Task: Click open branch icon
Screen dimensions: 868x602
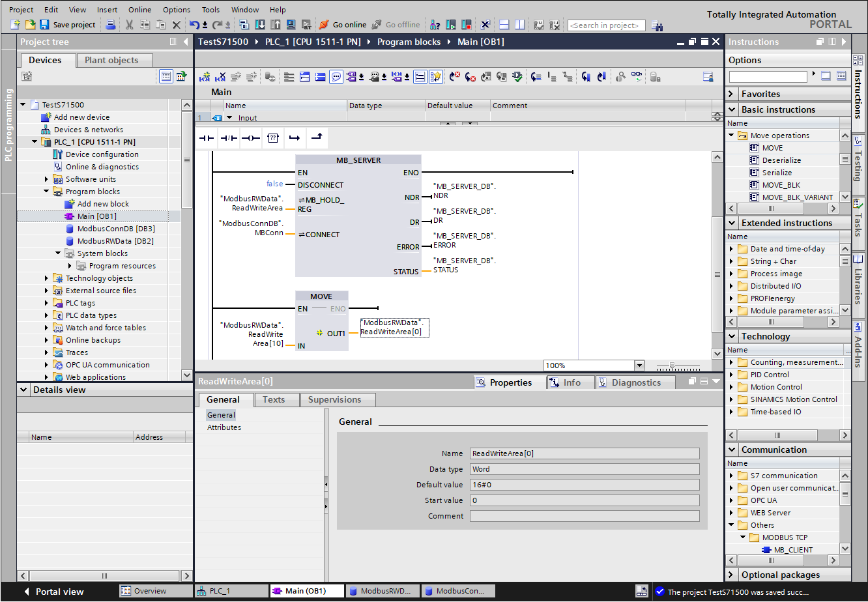Action: pos(295,138)
